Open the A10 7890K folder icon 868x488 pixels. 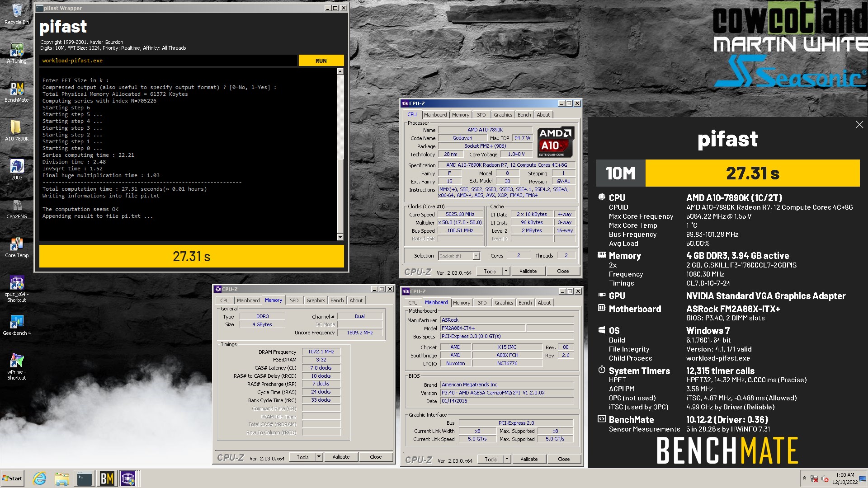click(17, 131)
